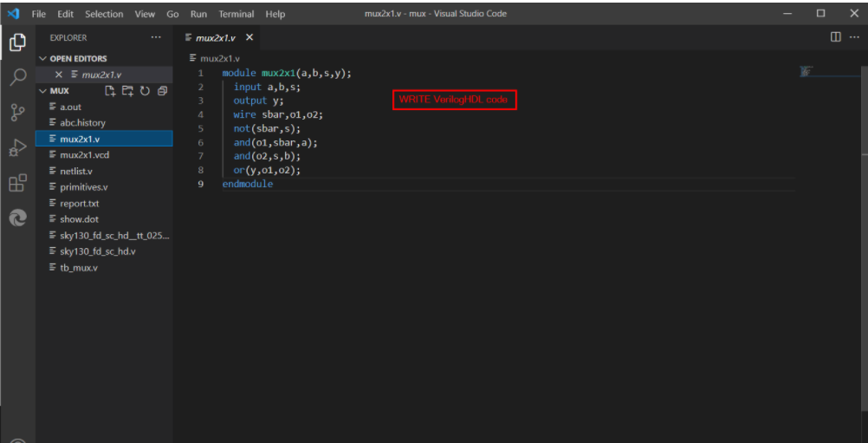Open the Source Control view

pyautogui.click(x=17, y=113)
